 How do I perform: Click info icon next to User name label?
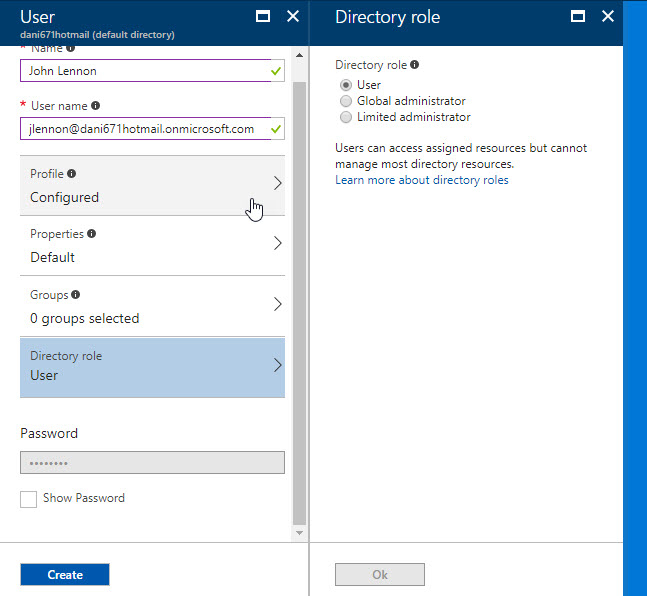[95, 106]
